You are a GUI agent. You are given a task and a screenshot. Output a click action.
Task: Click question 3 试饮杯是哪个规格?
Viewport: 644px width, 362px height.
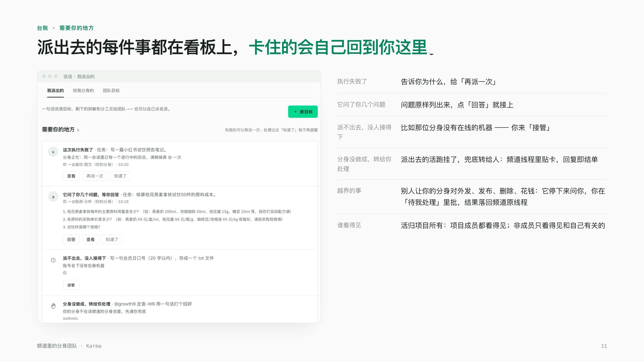(81, 227)
